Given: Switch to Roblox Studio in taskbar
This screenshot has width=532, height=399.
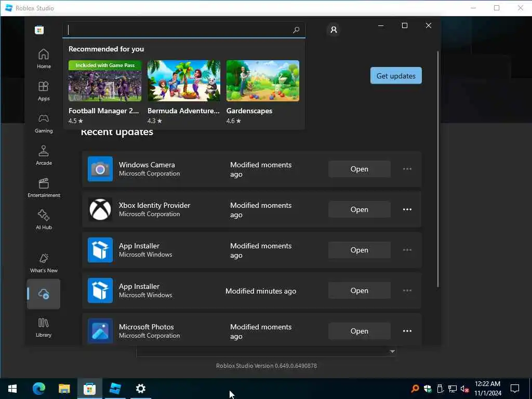Looking at the screenshot, I should [x=115, y=389].
